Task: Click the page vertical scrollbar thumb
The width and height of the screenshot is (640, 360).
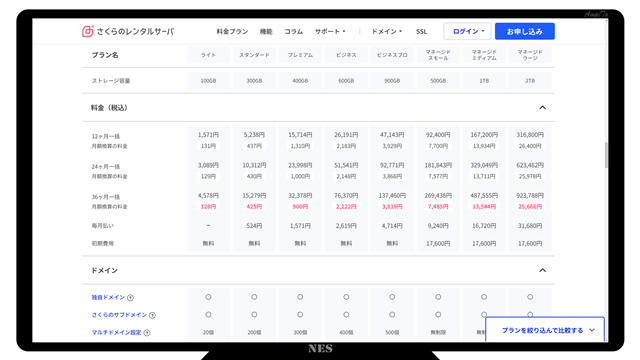Action: (606, 155)
